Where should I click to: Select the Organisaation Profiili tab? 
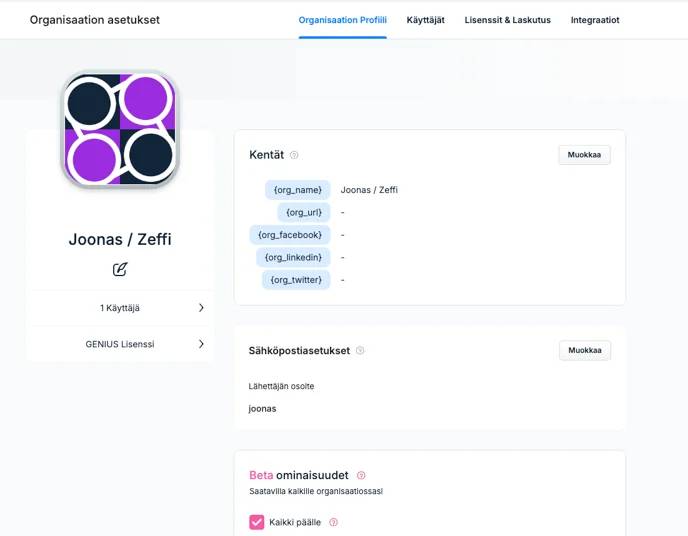(x=342, y=20)
